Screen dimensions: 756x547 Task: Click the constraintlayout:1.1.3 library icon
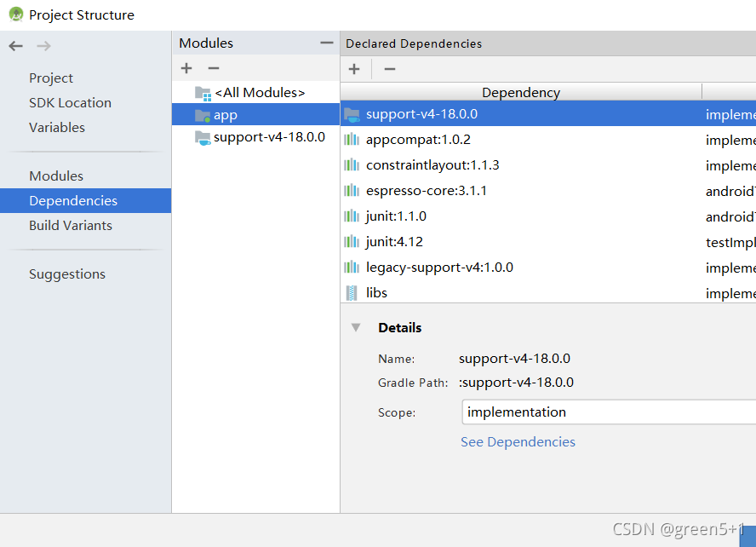pyautogui.click(x=352, y=165)
